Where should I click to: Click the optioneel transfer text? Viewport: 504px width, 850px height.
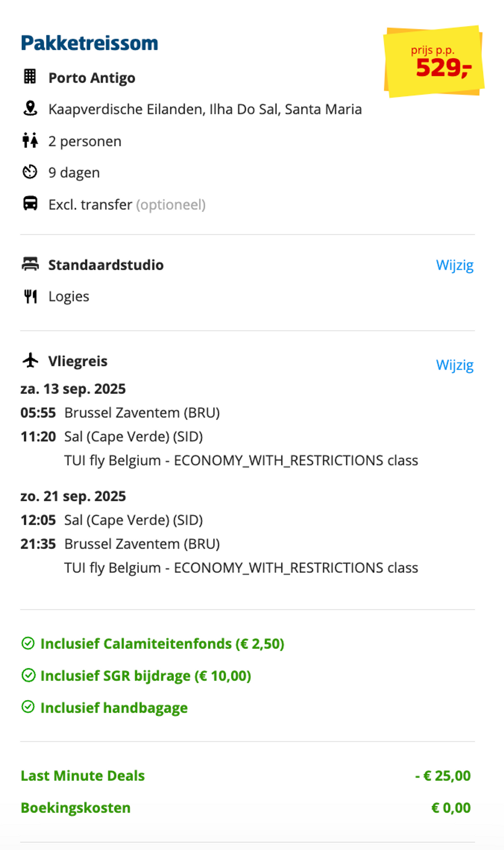(171, 205)
